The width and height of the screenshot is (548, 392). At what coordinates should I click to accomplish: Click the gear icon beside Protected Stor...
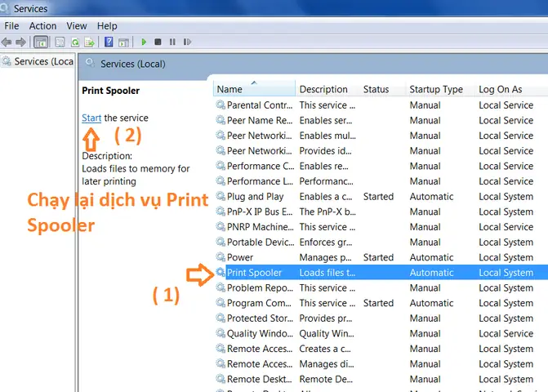tap(221, 318)
